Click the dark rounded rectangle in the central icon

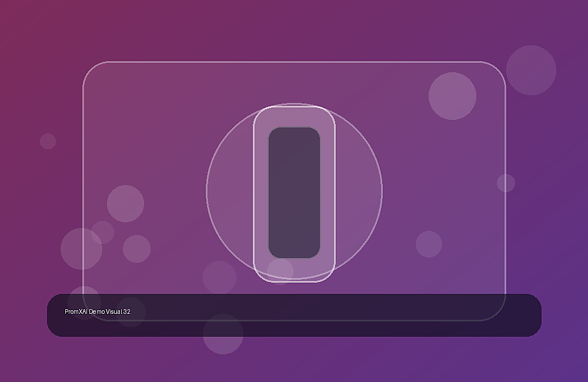tap(294, 193)
